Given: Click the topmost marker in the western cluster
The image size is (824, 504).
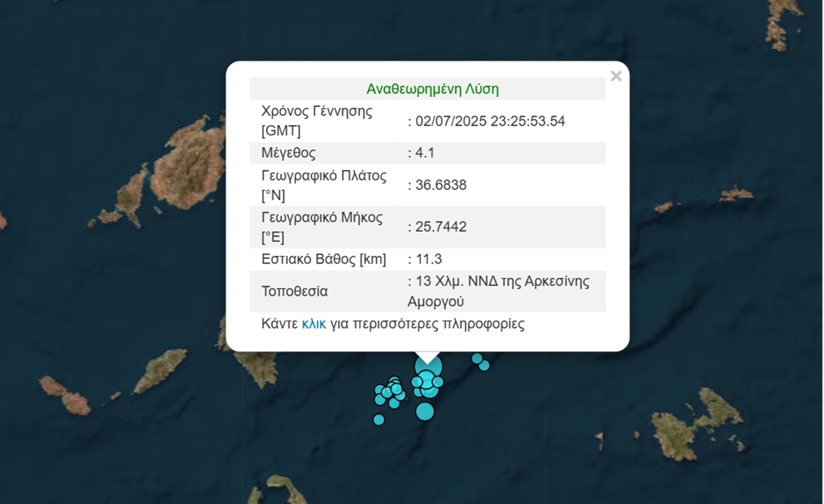Looking at the screenshot, I should coord(394,381).
